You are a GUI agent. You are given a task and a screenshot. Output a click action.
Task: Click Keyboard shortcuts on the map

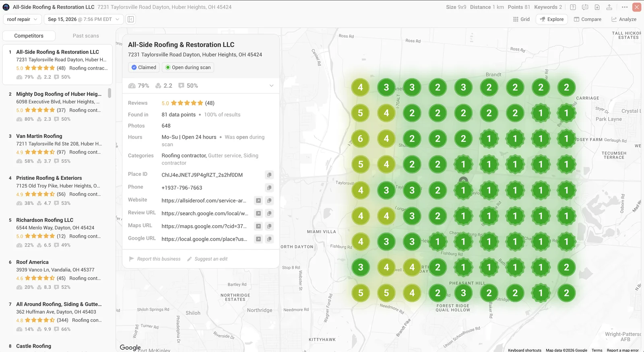tap(524, 350)
